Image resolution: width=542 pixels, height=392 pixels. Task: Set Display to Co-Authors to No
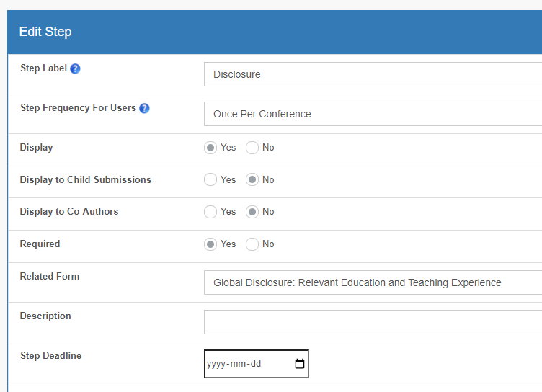252,212
